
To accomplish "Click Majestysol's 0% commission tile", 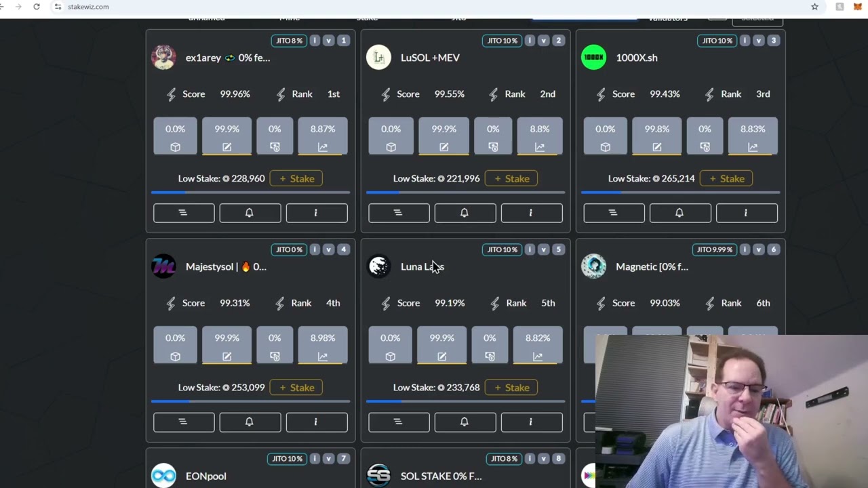I will pyautogui.click(x=275, y=346).
